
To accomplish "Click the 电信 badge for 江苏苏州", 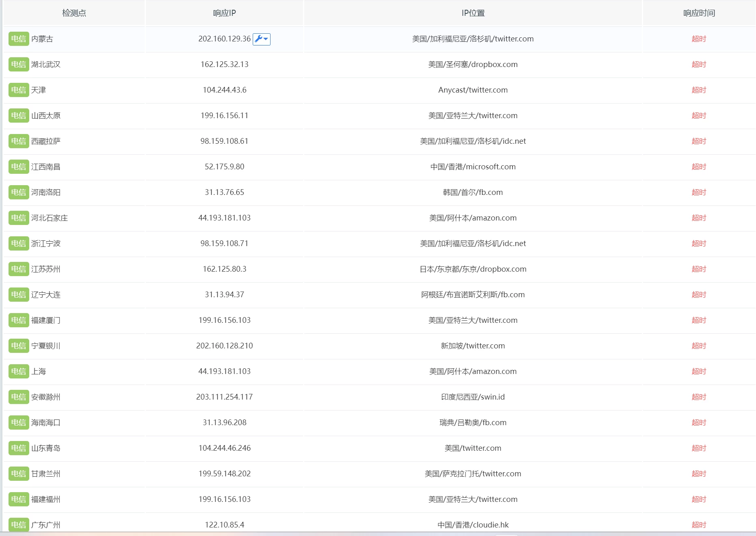I will (x=19, y=269).
